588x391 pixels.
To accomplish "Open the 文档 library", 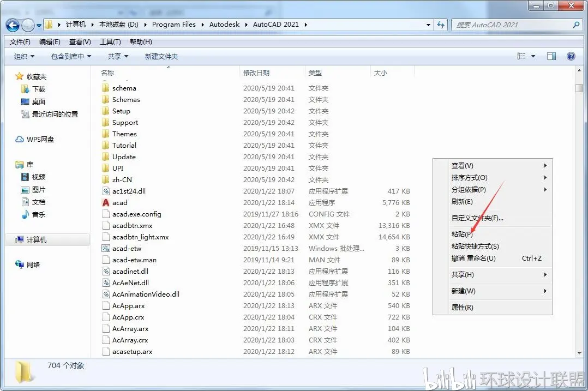I will pyautogui.click(x=38, y=202).
